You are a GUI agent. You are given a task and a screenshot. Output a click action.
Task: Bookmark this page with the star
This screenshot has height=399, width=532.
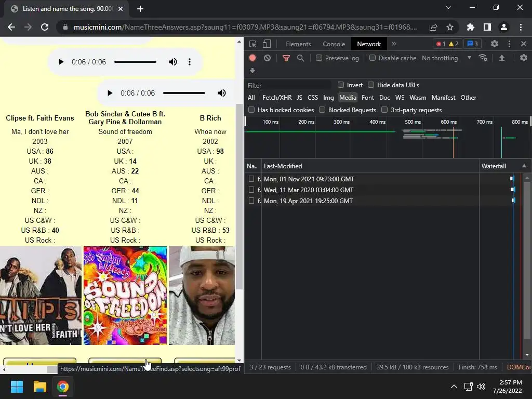point(450,27)
